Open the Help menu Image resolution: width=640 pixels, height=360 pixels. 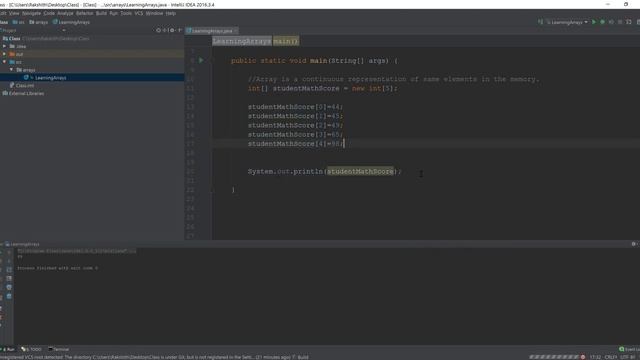click(x=171, y=13)
